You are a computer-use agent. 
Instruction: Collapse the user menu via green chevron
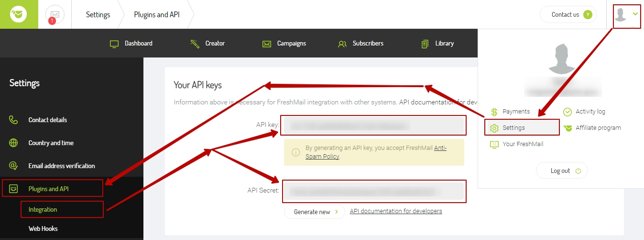(635, 14)
